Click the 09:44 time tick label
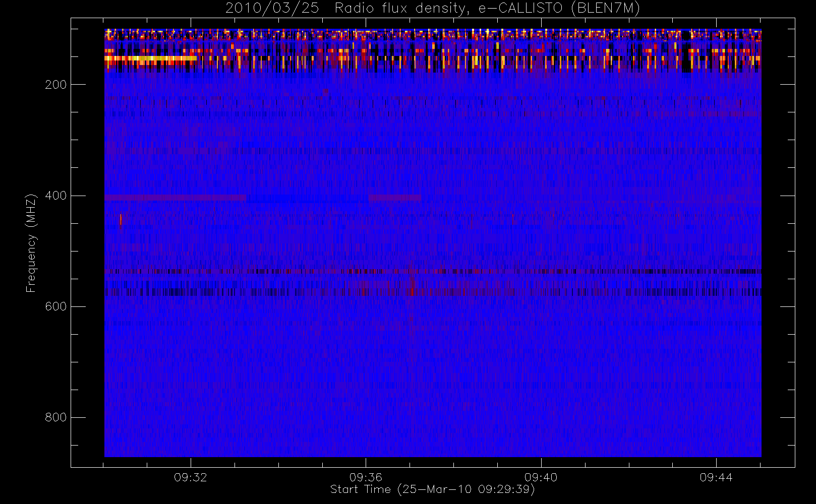 716,477
